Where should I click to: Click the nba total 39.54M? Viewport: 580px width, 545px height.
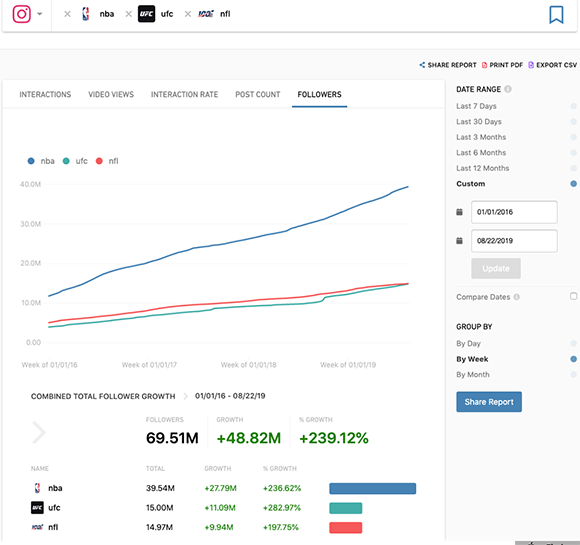coord(160,488)
